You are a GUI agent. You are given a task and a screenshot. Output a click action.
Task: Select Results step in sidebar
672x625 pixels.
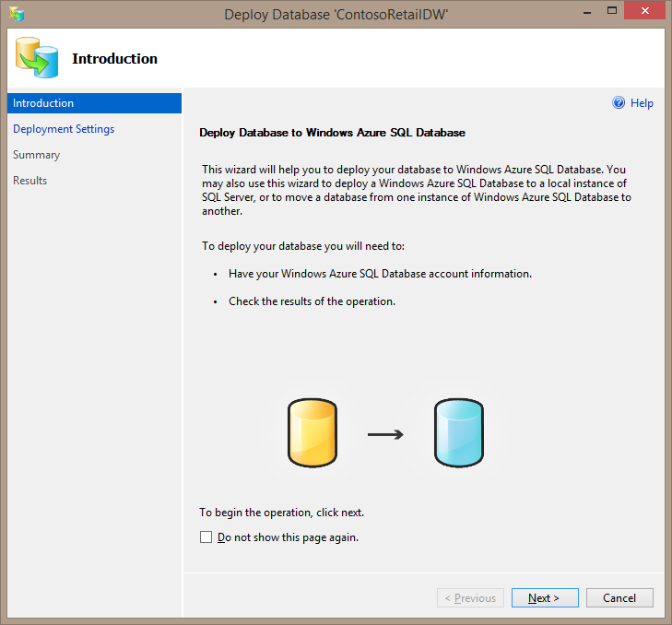point(30,181)
